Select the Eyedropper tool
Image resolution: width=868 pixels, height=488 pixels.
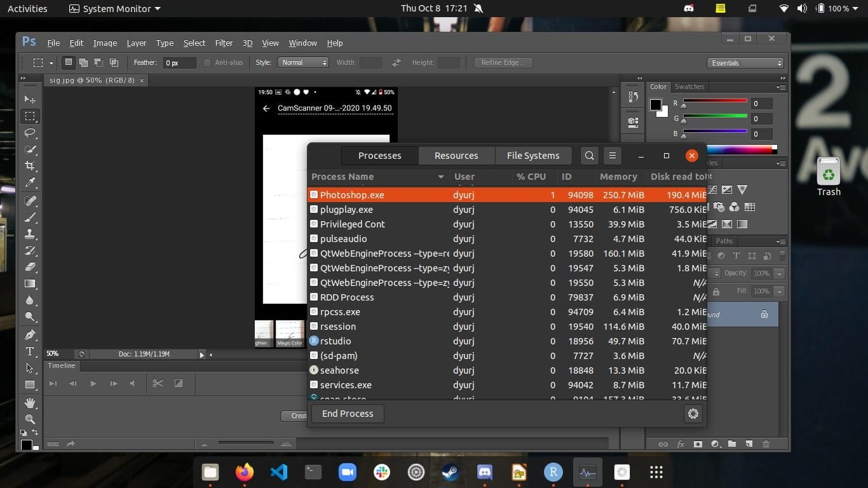click(x=30, y=183)
